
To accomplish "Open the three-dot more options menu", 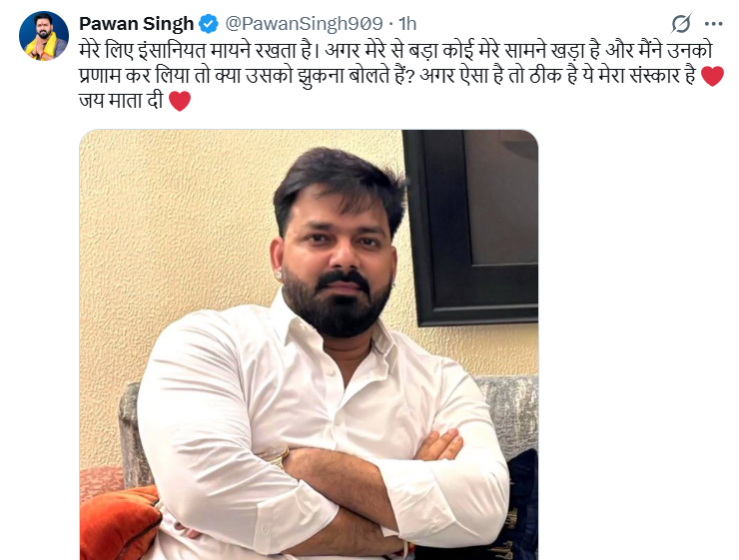I will 714,24.
